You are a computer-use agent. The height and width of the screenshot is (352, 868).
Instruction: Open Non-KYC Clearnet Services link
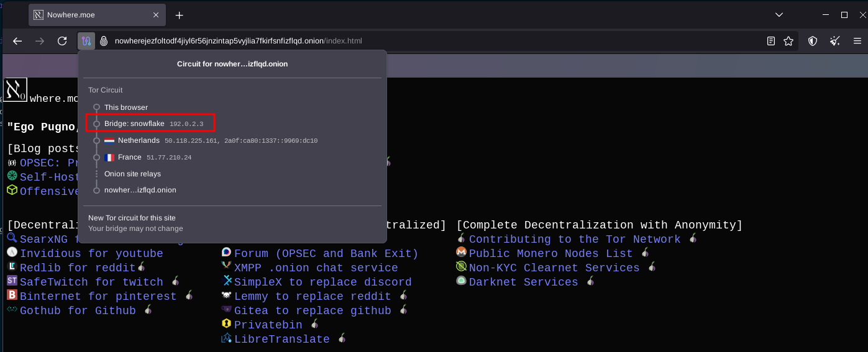554,268
